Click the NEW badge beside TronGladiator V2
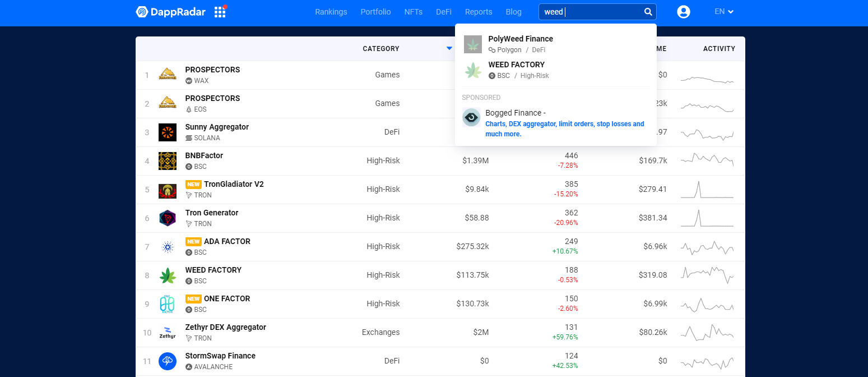Image resolution: width=868 pixels, height=377 pixels. tap(193, 185)
